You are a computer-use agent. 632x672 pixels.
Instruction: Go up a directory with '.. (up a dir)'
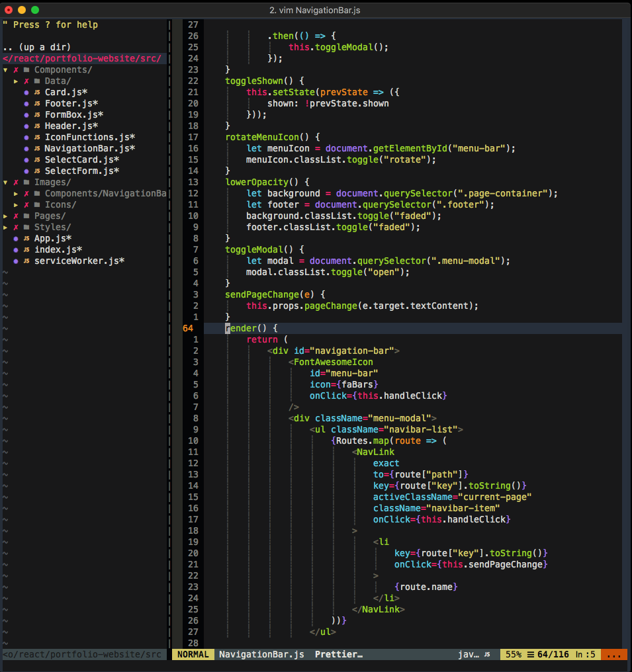click(x=36, y=47)
